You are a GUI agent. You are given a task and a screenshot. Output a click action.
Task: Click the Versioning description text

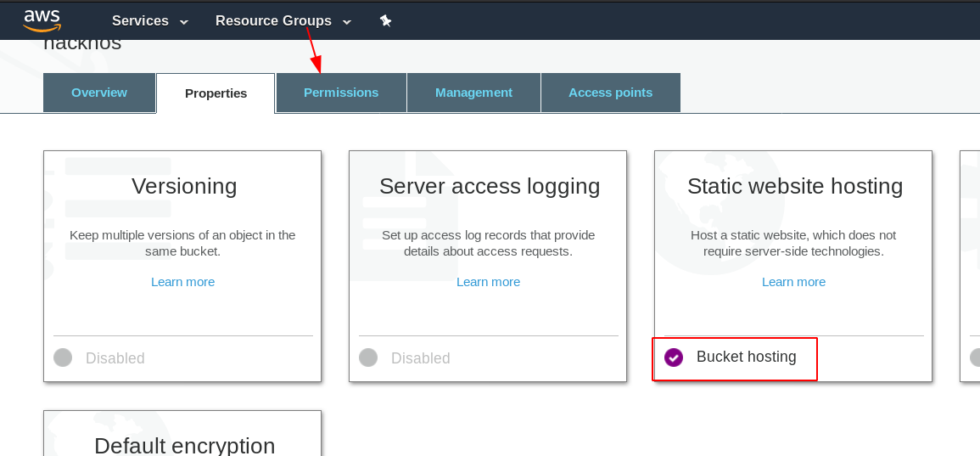pyautogui.click(x=182, y=244)
